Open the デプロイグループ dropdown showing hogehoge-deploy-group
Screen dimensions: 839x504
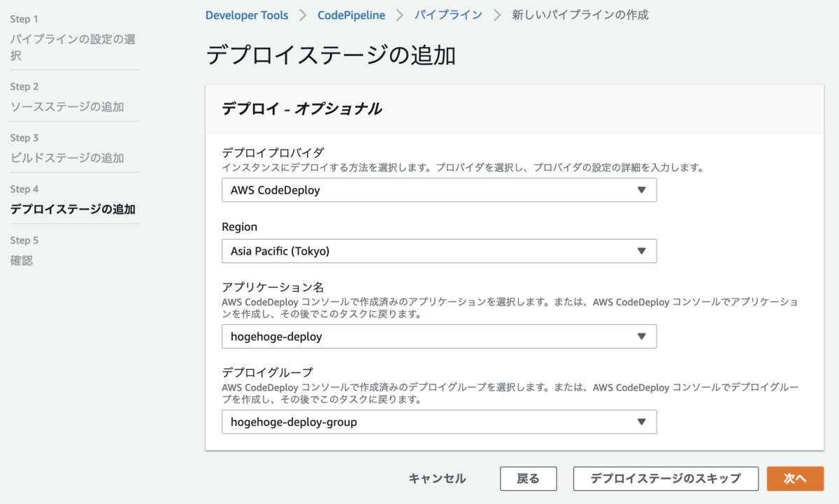click(x=439, y=422)
